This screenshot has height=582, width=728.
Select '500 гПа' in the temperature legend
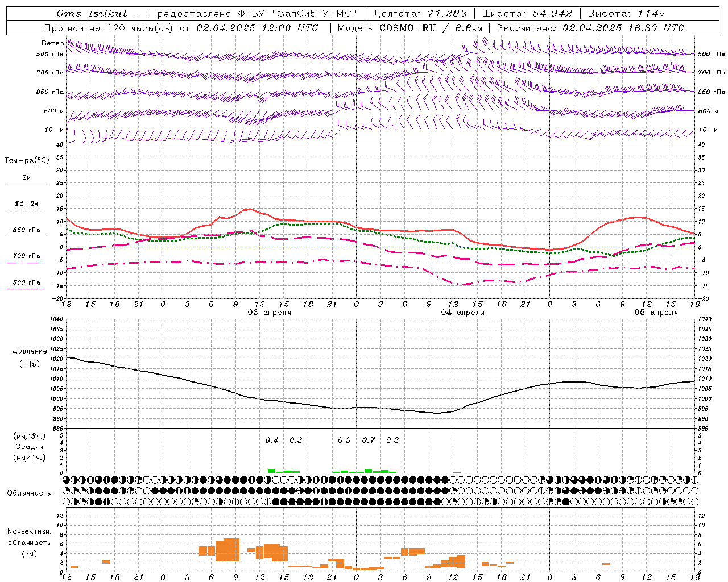[27, 282]
